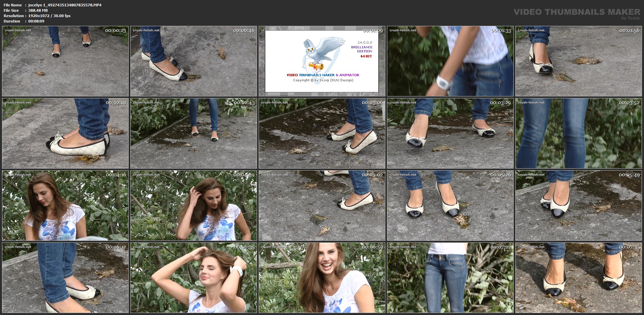Pick the frame marked 00:03:52

(578, 133)
